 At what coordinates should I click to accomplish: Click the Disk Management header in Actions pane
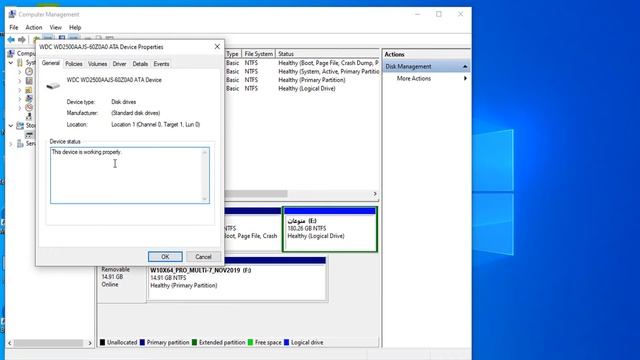click(x=426, y=67)
